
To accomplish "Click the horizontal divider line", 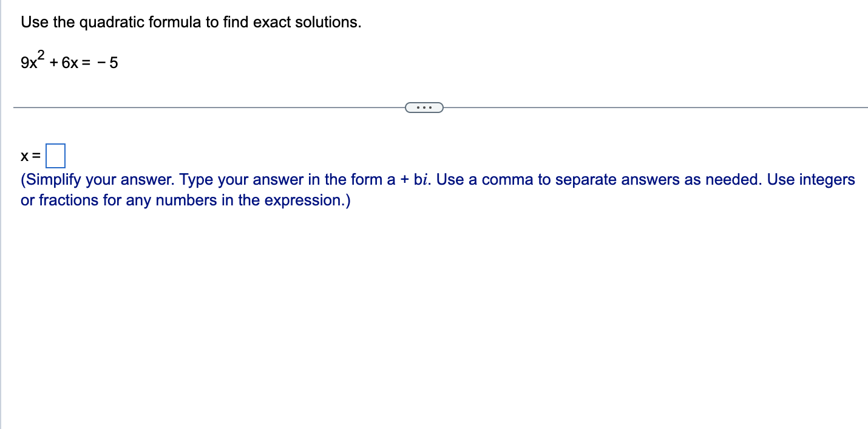I will point(212,107).
